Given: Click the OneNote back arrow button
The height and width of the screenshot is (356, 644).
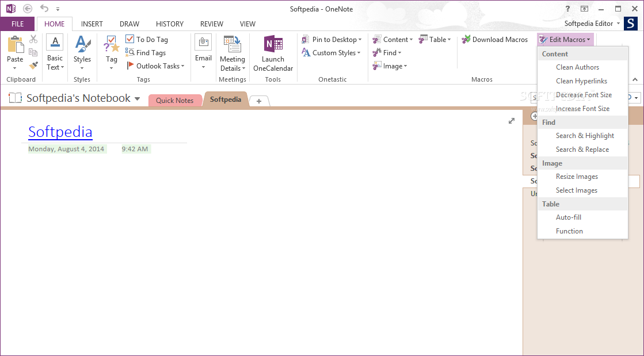Looking at the screenshot, I should tap(28, 8).
